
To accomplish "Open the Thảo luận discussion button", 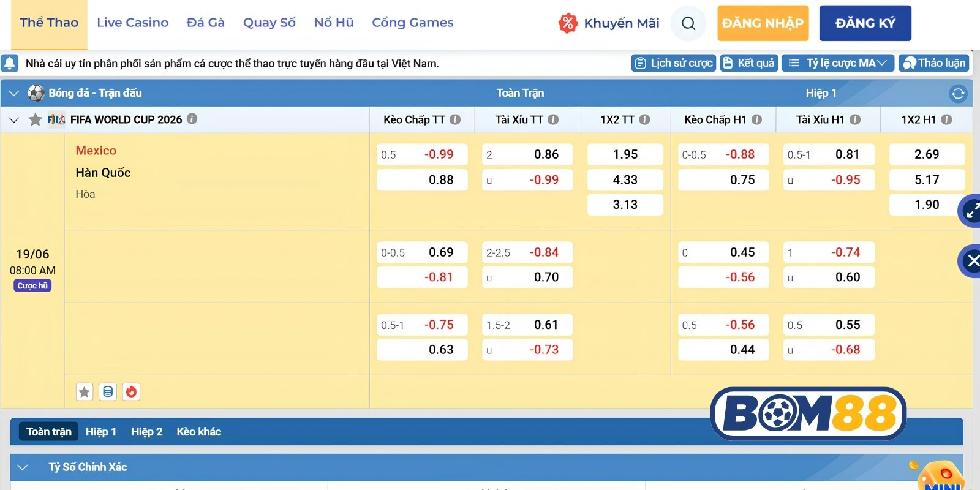I will pos(933,63).
